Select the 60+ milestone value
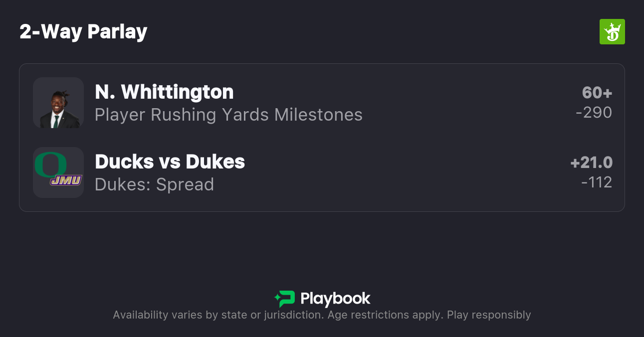The width and height of the screenshot is (644, 337). 597,93
